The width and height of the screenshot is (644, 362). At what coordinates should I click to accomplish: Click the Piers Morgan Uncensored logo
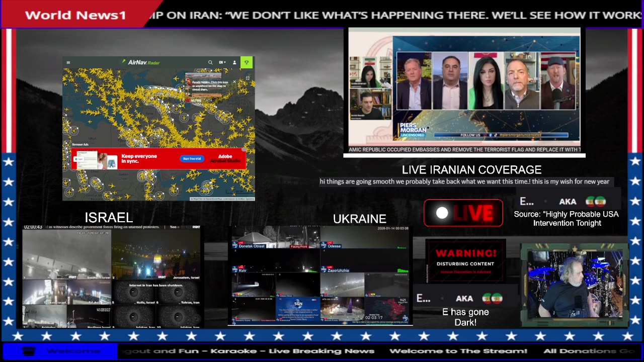coord(413,131)
